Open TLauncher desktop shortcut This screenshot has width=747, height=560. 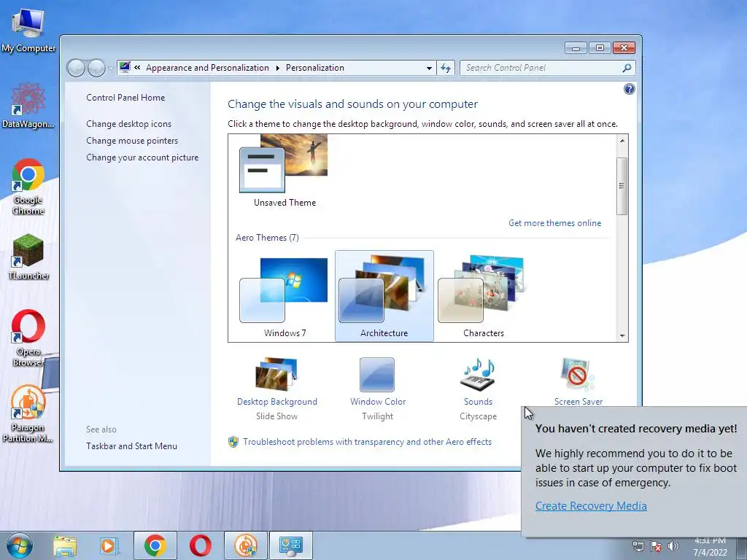pyautogui.click(x=28, y=257)
